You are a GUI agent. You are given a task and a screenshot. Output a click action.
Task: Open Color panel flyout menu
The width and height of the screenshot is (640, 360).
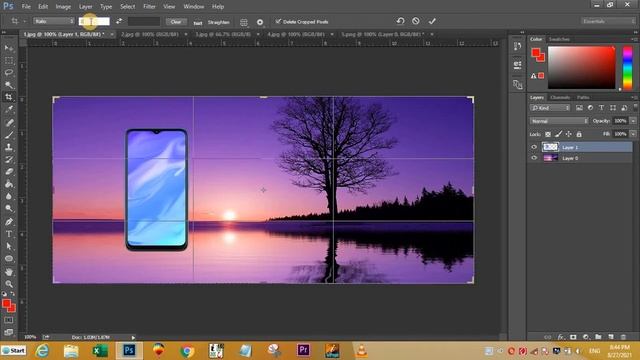point(634,39)
